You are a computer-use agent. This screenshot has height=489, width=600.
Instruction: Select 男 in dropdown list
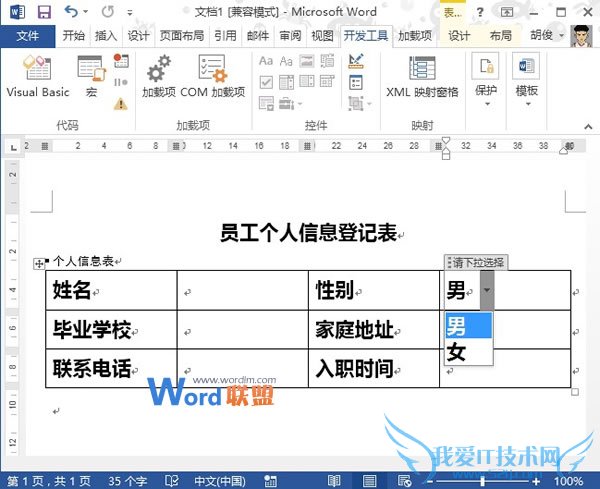coord(468,325)
